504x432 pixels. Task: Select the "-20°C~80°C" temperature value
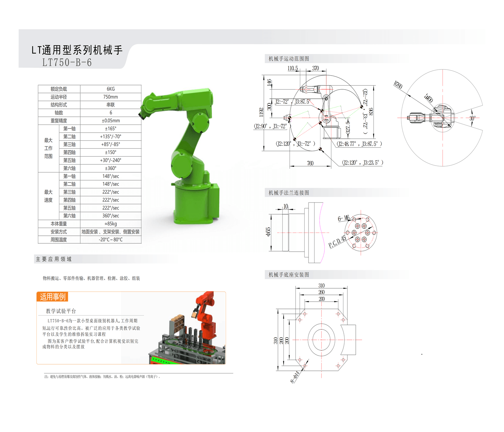[x=111, y=239]
